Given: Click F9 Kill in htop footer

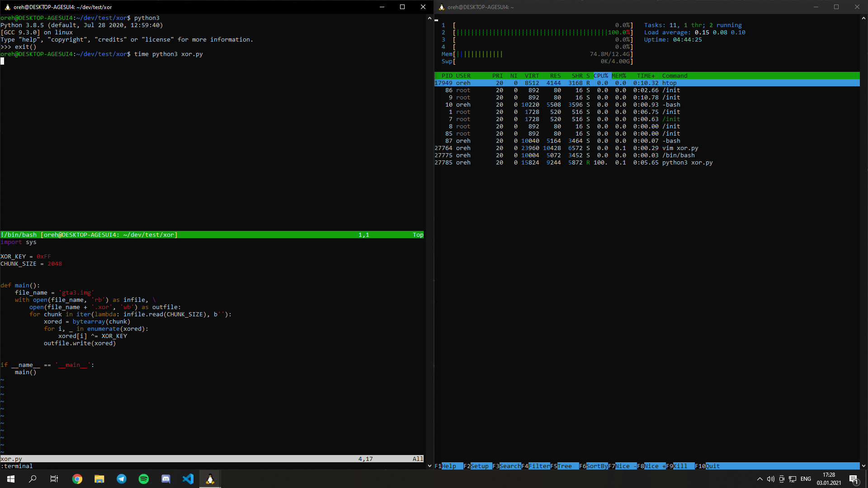Looking at the screenshot, I should coord(680,466).
